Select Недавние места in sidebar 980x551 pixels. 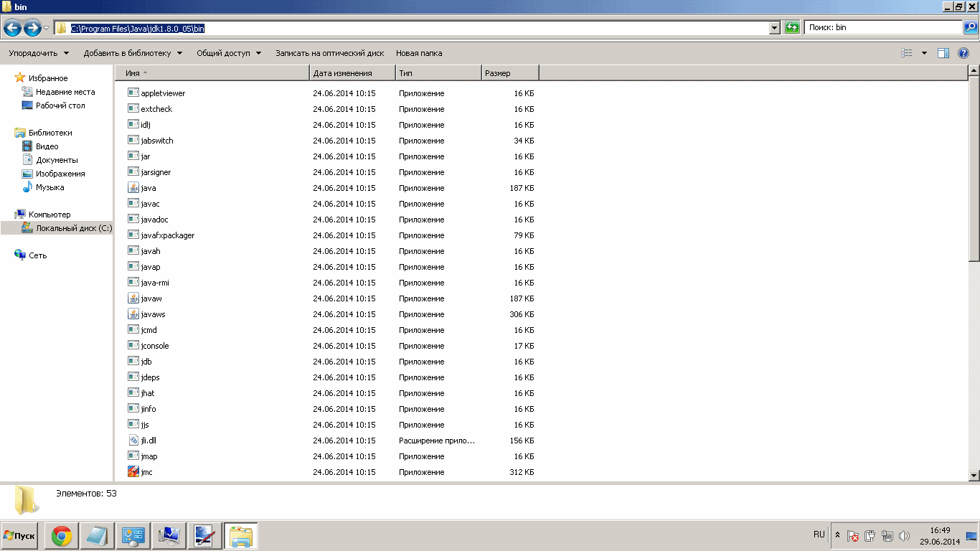[x=65, y=92]
